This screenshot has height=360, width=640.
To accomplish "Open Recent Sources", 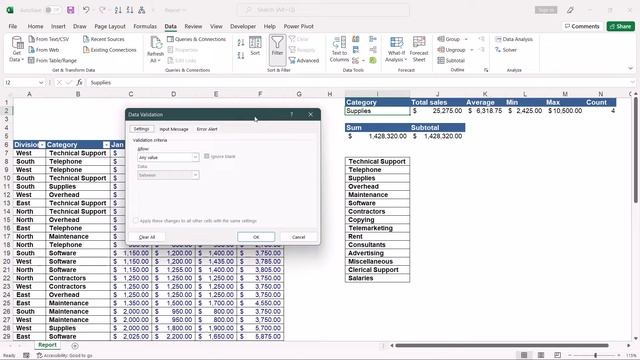I will tap(104, 39).
